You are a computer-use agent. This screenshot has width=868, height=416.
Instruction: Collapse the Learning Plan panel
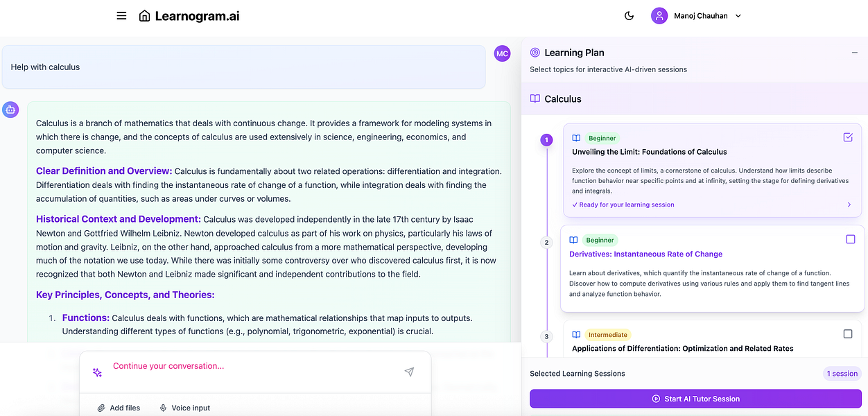point(856,51)
